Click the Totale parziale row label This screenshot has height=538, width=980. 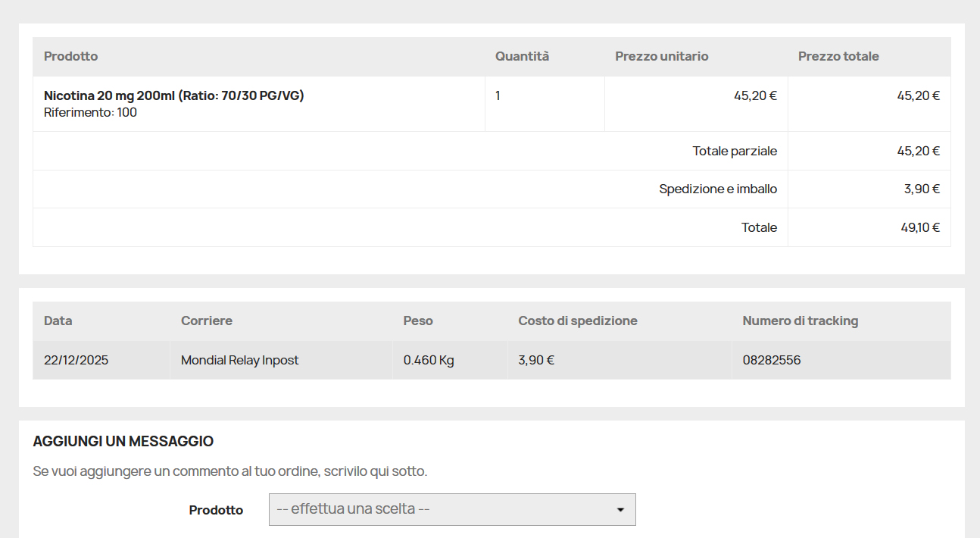(735, 151)
